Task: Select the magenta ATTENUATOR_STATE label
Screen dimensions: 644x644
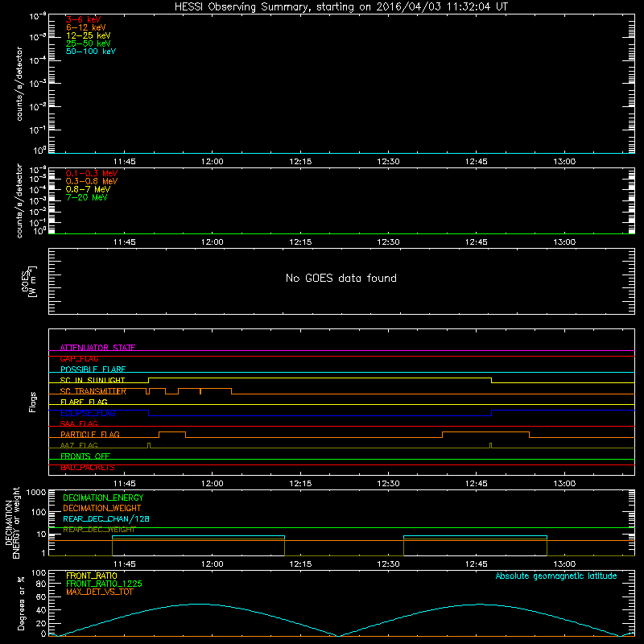Action: (x=97, y=348)
